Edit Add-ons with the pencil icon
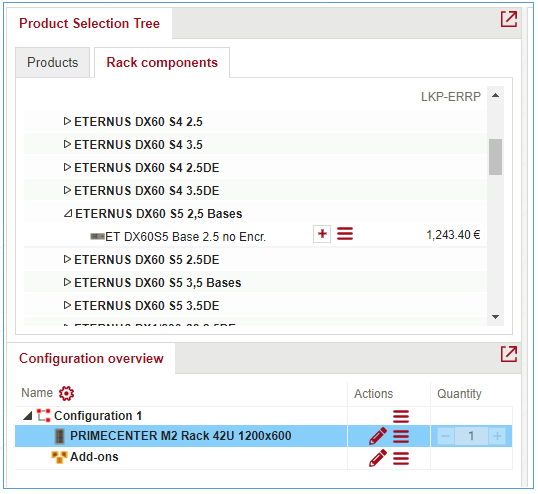 378,458
